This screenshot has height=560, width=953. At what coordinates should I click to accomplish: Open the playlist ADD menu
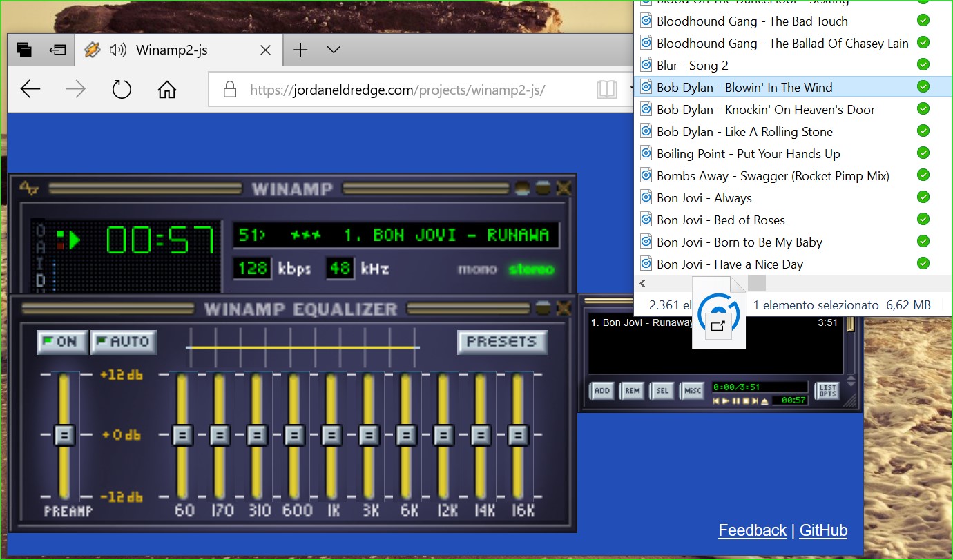pos(602,391)
